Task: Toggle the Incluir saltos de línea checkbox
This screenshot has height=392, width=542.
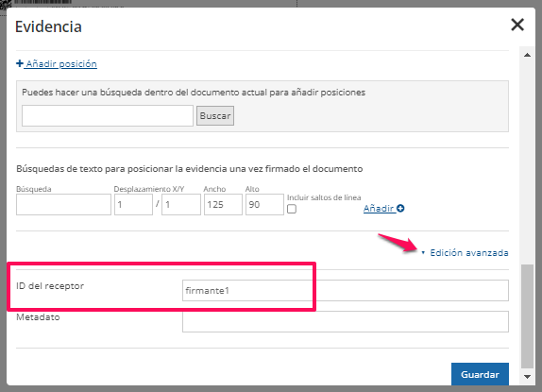Action: (292, 209)
